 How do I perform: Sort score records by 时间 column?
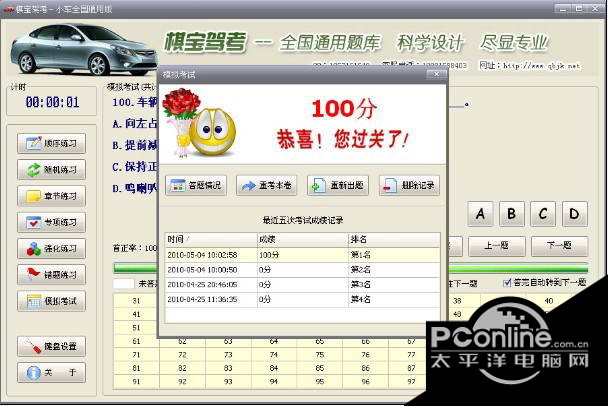tap(211, 240)
